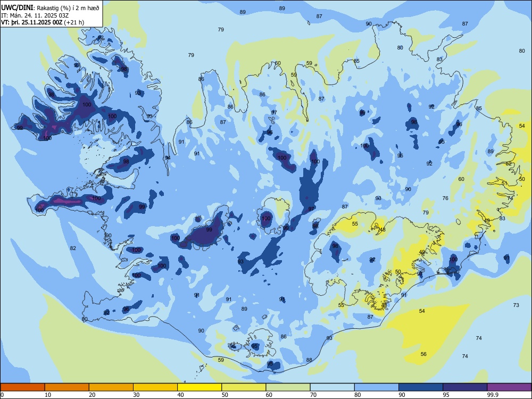Click the humidity value "76" on the map
532x399 pixels.
[445, 198]
